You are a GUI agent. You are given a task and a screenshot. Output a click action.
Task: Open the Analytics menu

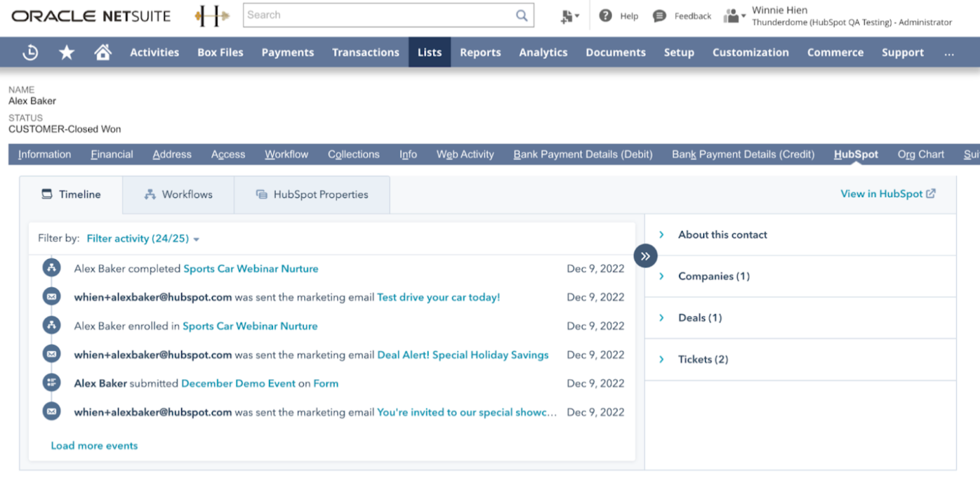(x=543, y=53)
